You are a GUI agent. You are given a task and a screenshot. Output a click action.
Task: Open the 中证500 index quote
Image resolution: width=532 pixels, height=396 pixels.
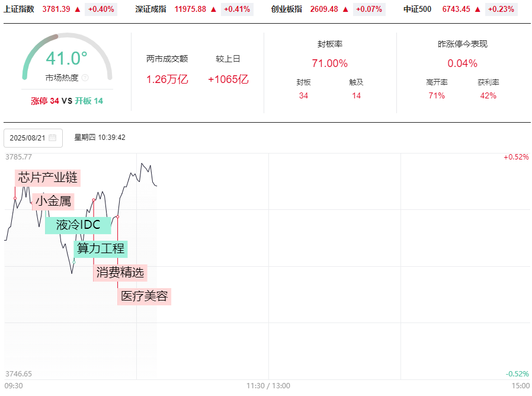pyautogui.click(x=417, y=9)
